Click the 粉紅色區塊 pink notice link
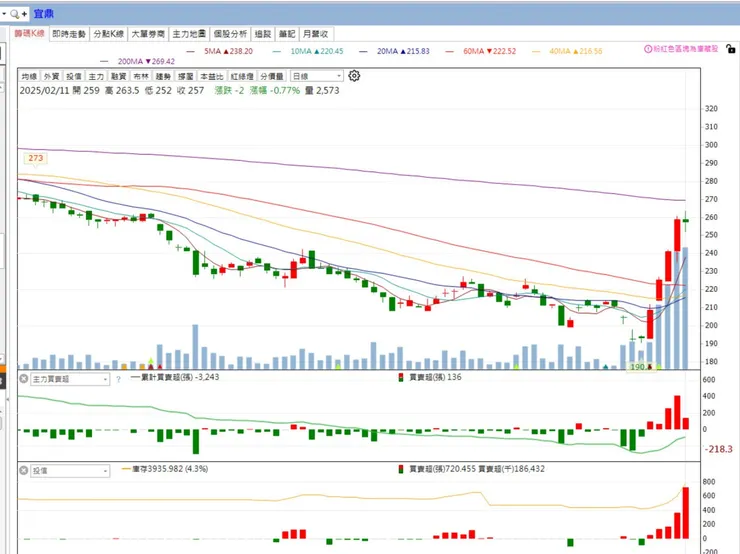Image resolution: width=740 pixels, height=554 pixels. 685,49
